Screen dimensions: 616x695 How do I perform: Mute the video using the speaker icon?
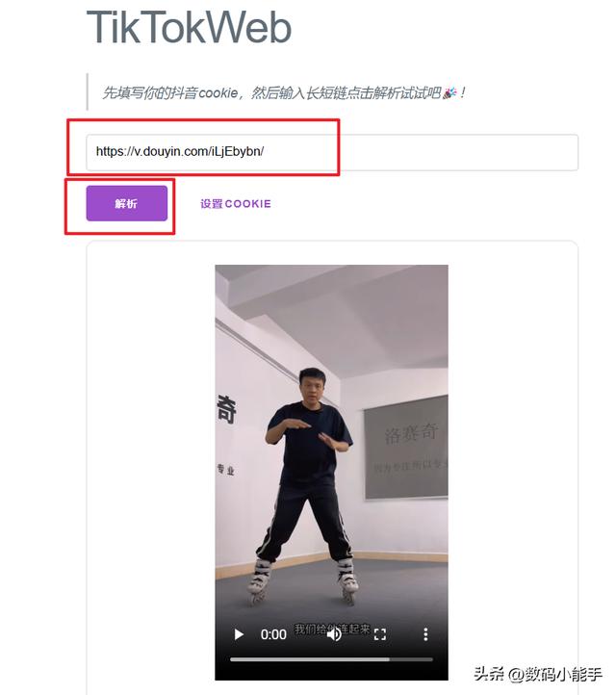tap(334, 634)
